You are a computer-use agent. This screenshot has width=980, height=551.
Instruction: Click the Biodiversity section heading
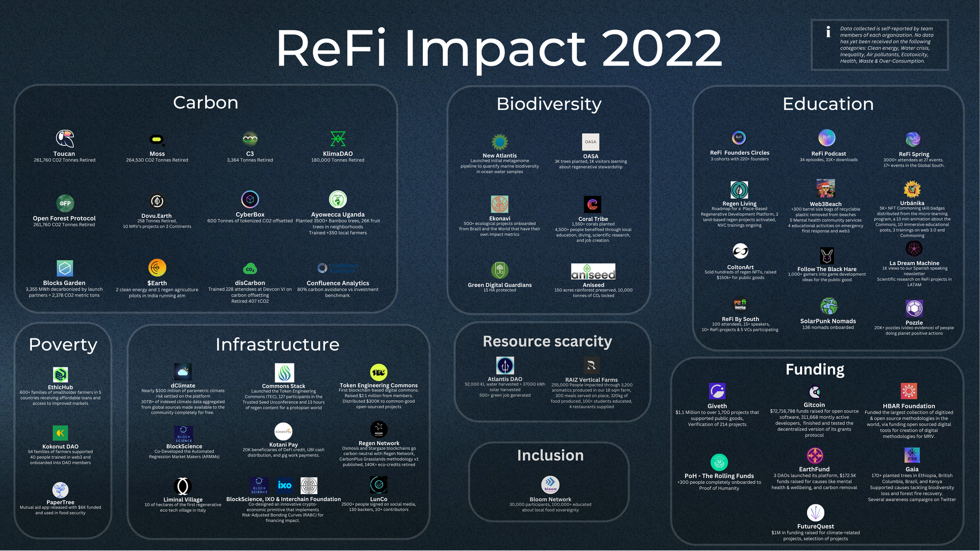coord(549,104)
